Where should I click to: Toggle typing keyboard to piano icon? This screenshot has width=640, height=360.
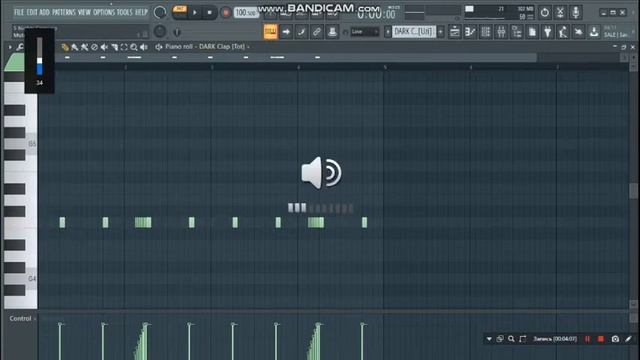(270, 31)
